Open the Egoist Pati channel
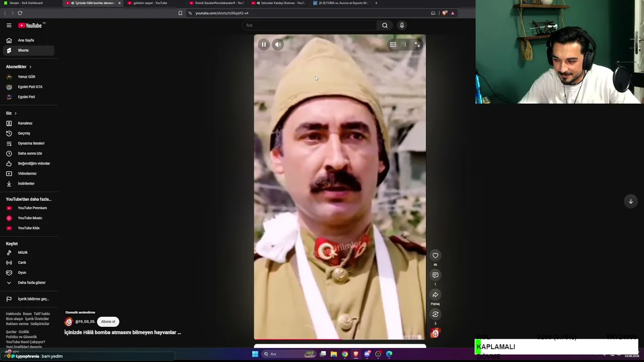The width and height of the screenshot is (644, 362). coord(29,97)
